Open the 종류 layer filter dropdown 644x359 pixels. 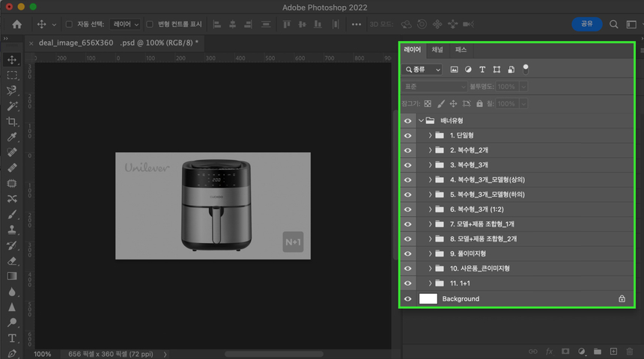coord(423,70)
